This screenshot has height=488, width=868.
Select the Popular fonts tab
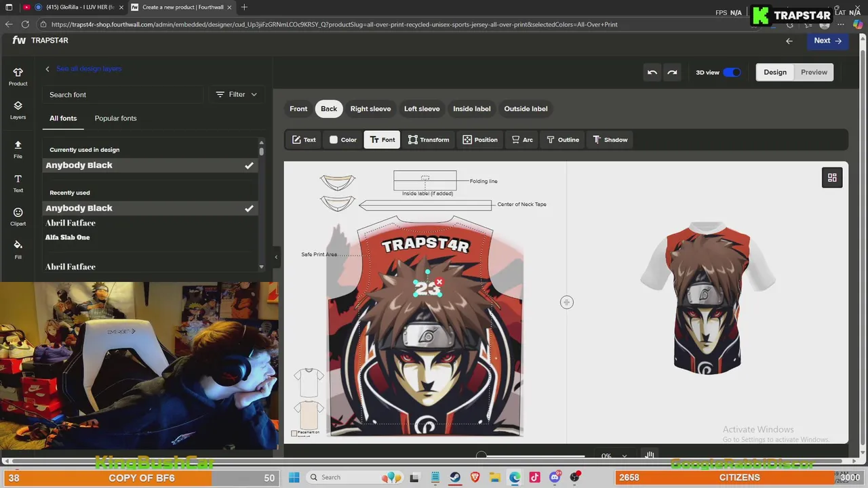coord(115,119)
